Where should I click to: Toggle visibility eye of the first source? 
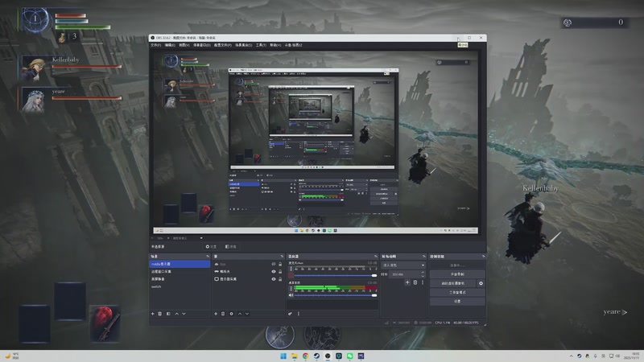(x=274, y=264)
